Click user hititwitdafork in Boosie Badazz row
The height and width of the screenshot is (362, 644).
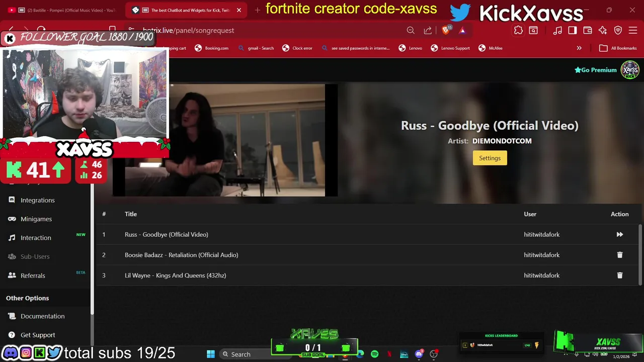(x=541, y=255)
